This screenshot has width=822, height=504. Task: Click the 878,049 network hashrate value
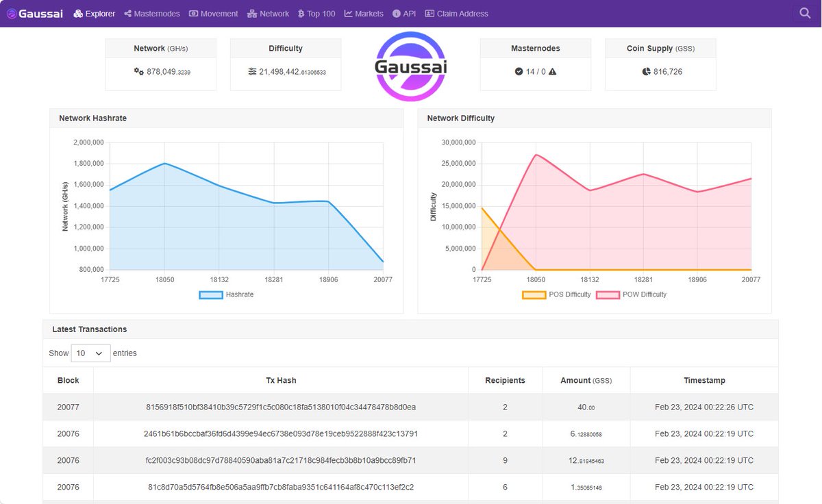pyautogui.click(x=169, y=71)
